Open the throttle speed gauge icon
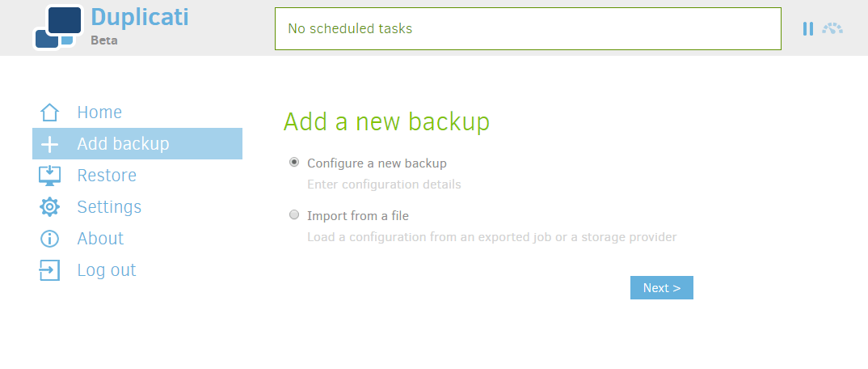 832,29
